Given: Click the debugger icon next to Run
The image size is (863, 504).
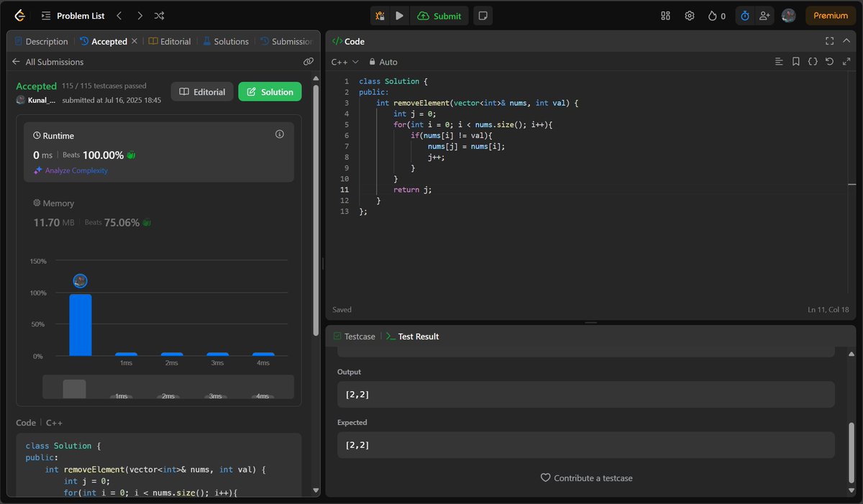Looking at the screenshot, I should pos(380,16).
